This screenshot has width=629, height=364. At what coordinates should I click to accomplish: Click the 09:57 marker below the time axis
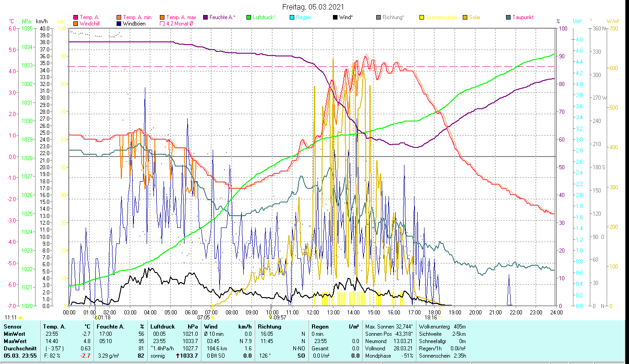point(271,318)
